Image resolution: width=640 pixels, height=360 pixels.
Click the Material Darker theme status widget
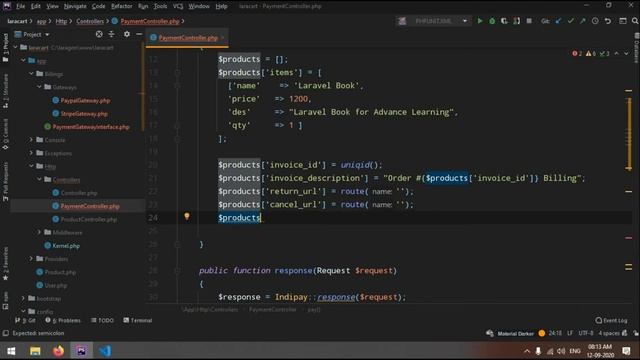[x=516, y=333]
